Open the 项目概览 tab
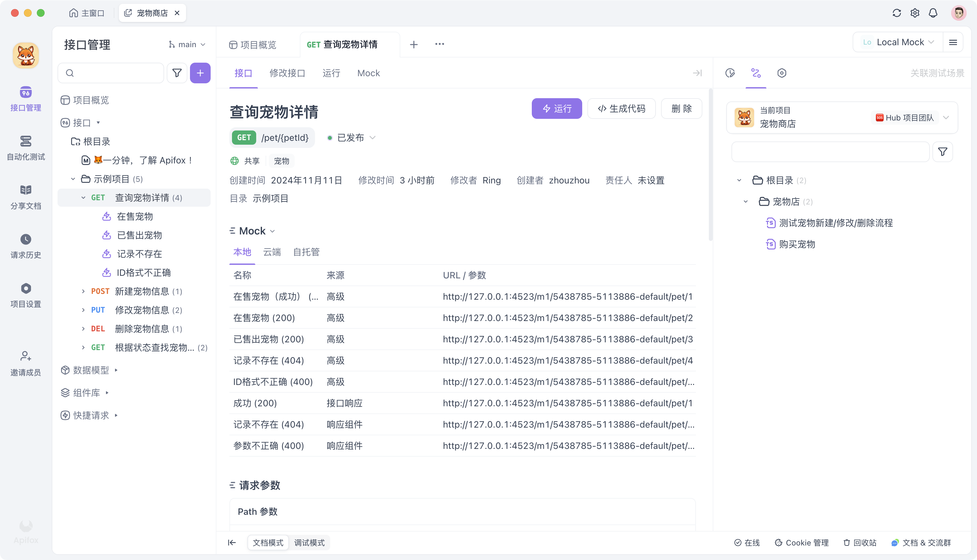This screenshot has height=560, width=977. [x=253, y=45]
